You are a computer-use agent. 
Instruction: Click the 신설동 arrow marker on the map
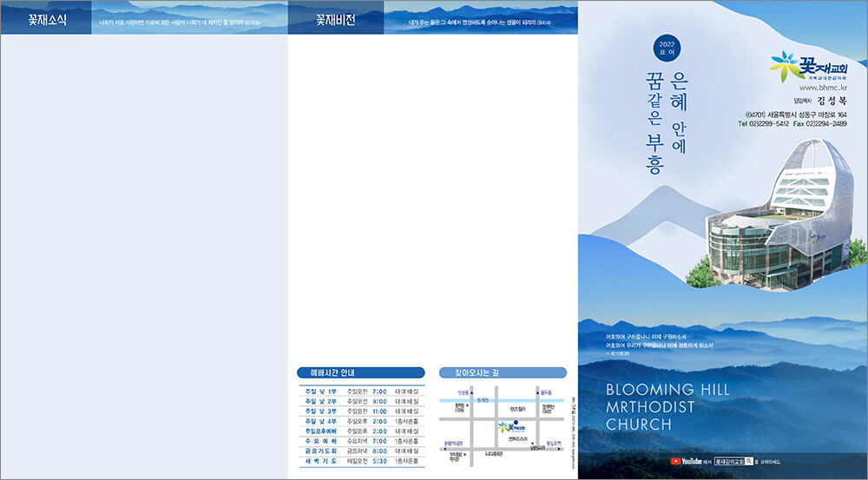pyautogui.click(x=471, y=392)
